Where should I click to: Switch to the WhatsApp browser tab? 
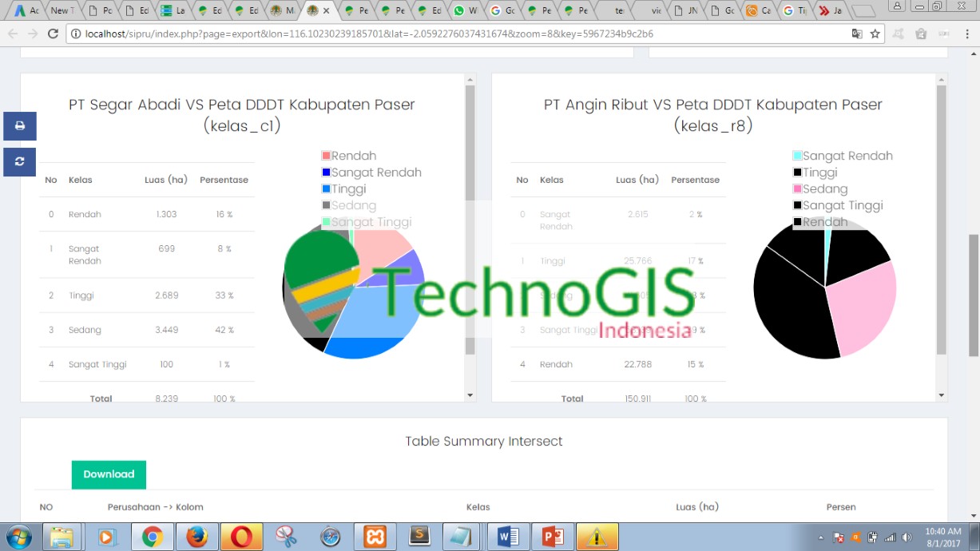[465, 11]
